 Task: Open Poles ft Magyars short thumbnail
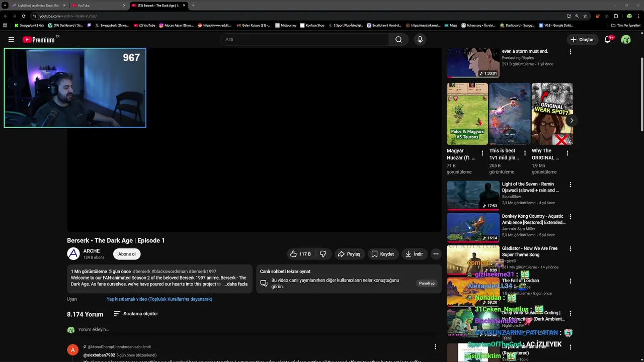467,114
